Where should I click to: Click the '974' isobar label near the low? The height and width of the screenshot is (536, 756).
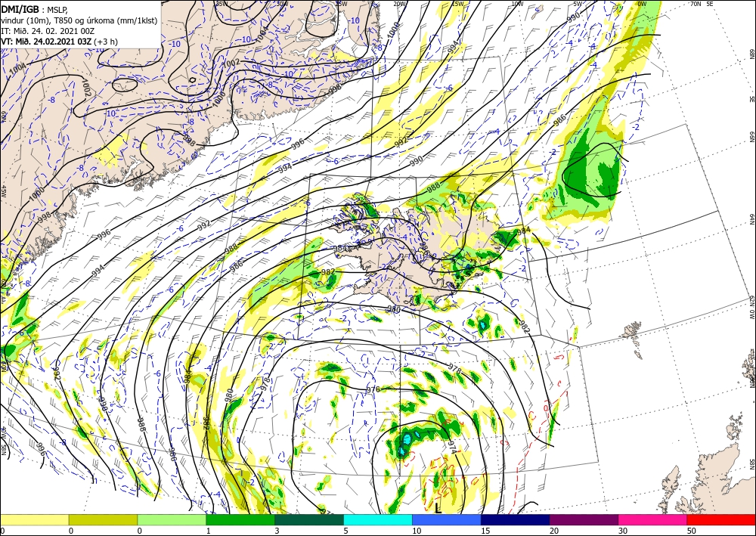[452, 446]
